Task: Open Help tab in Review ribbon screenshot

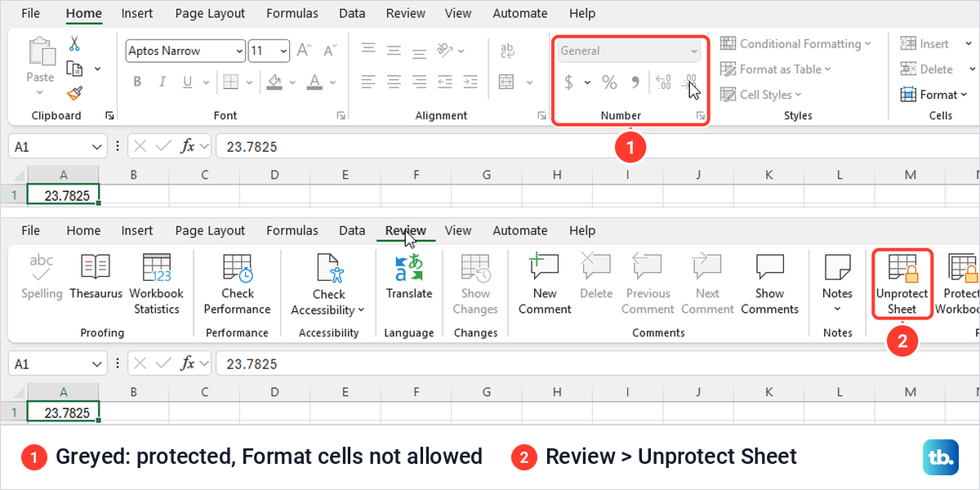Action: coord(582,230)
